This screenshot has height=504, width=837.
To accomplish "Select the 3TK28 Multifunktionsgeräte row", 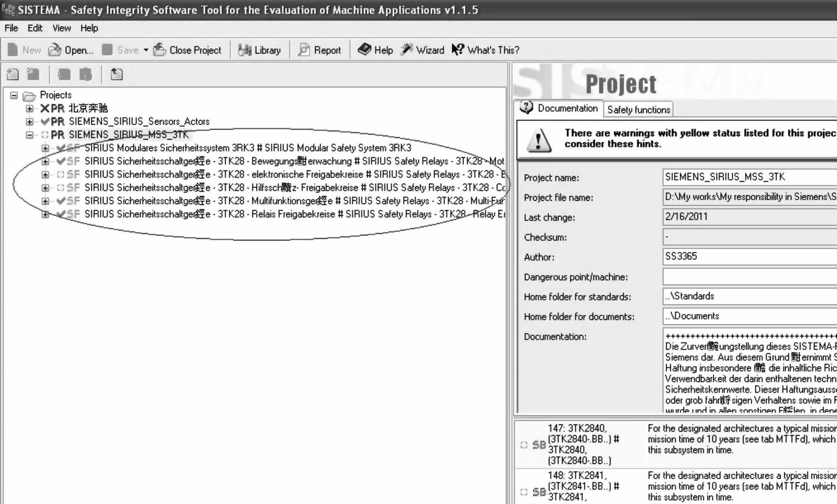I will tap(294, 201).
